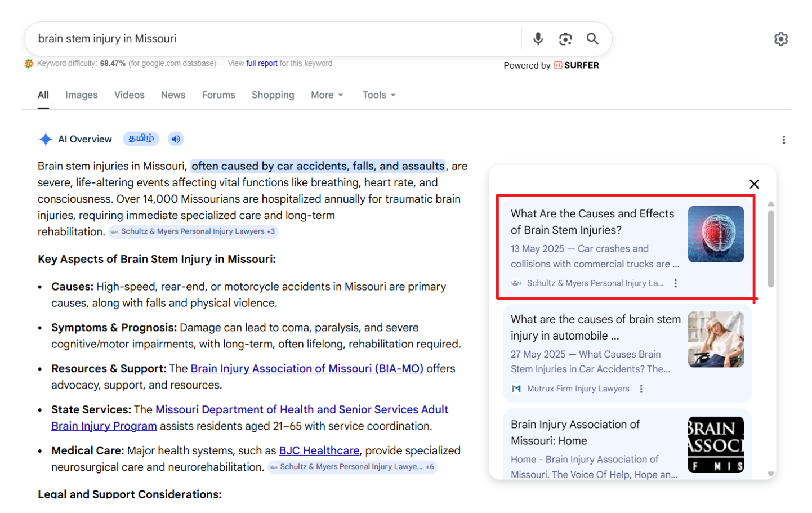Play AI Overview audio with speaker icon

coord(176,139)
